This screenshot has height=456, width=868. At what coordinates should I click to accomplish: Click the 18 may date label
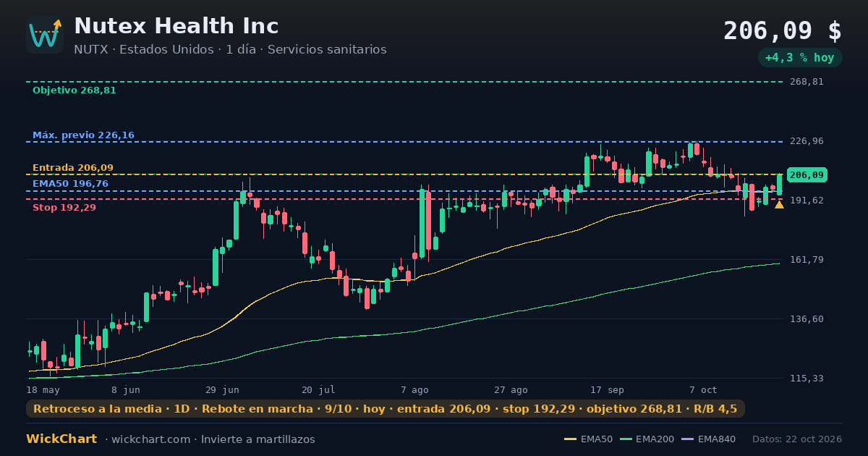(x=43, y=389)
